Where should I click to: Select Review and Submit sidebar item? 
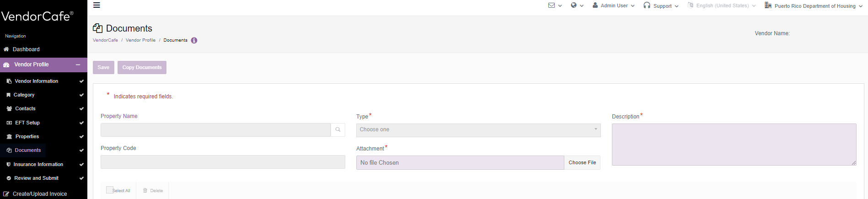[x=36, y=178]
